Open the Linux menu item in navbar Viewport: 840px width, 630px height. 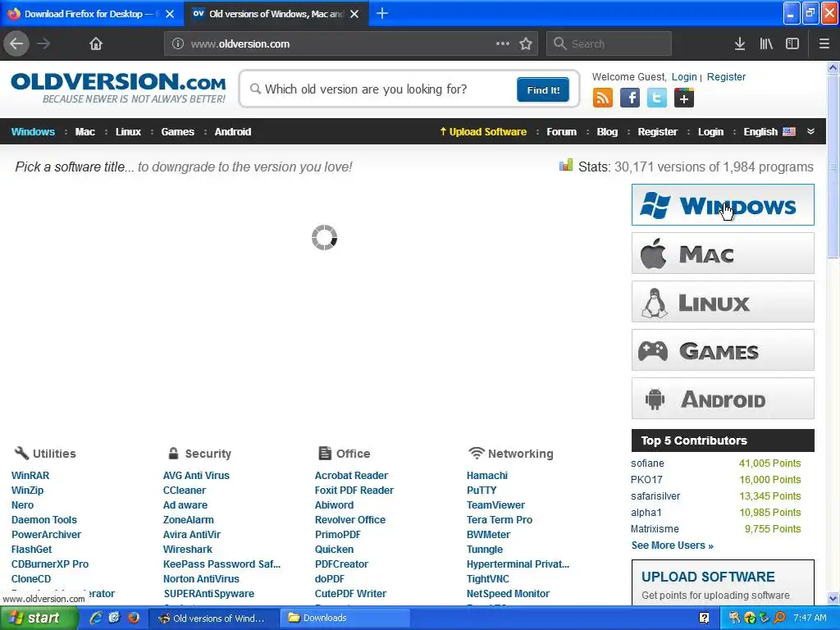[129, 132]
